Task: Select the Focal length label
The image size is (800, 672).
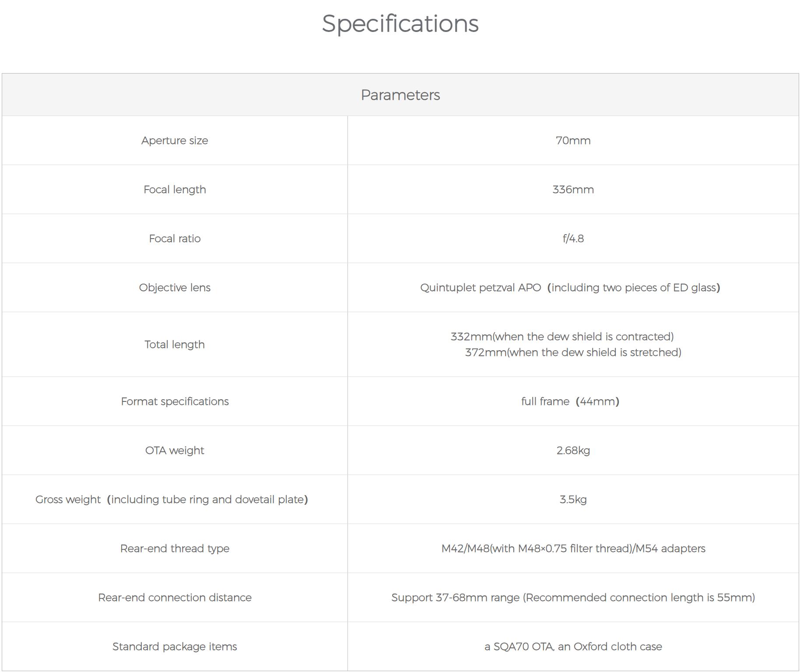Action: (175, 190)
